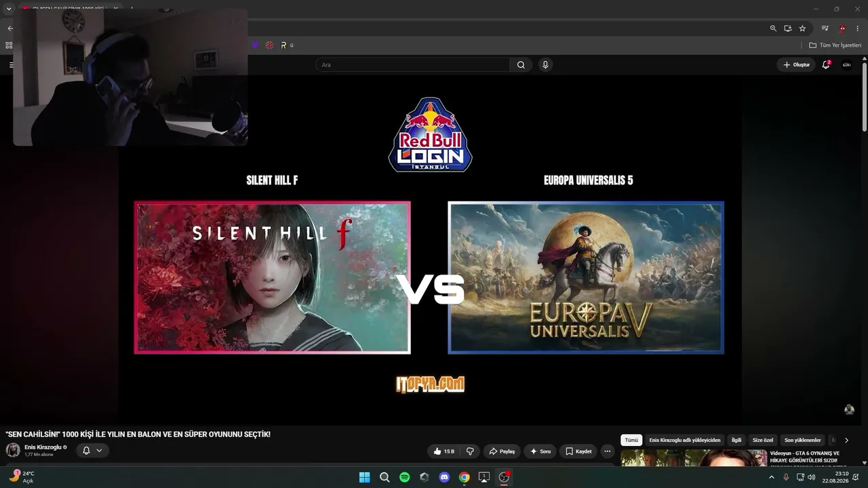Open the weather widget showing 24°C
Viewport: 868px width, 488px height.
21,477
